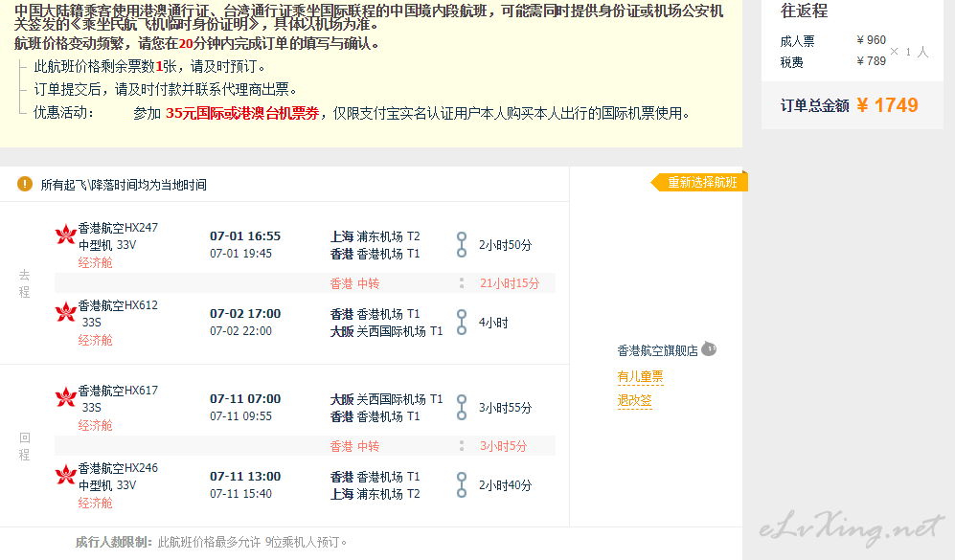The width and height of the screenshot is (955, 560).
Task: Click the 21小时15分 layover duration
Action: coord(510,283)
